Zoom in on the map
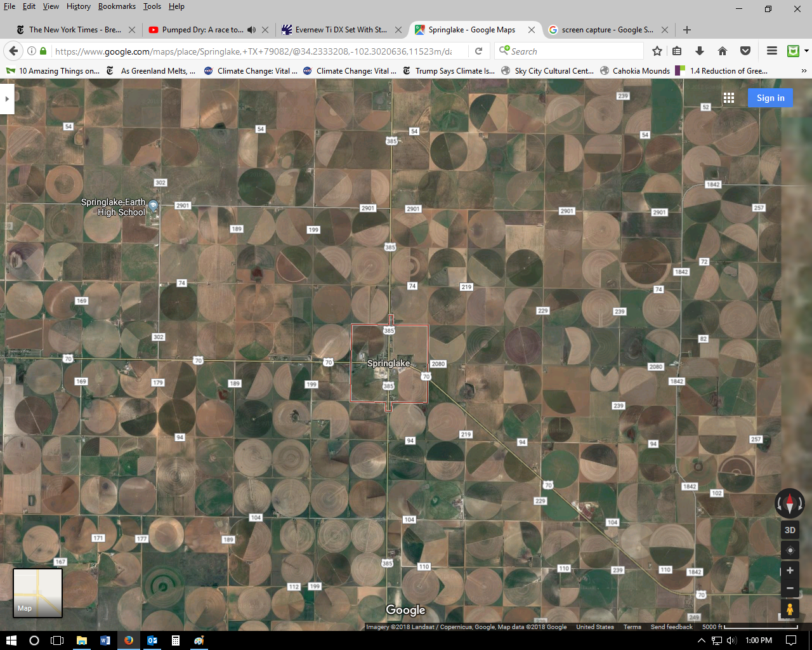The width and height of the screenshot is (812, 650). (x=790, y=571)
